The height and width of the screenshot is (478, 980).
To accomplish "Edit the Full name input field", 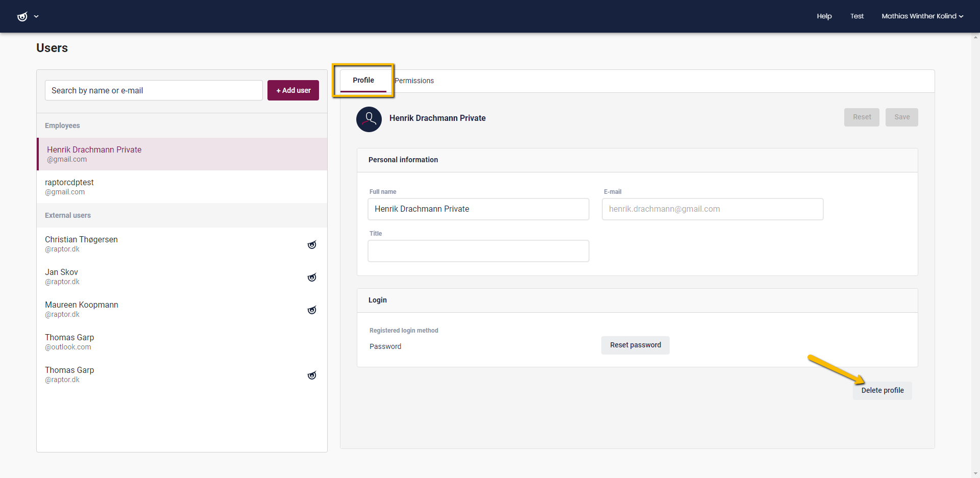I will (478, 209).
